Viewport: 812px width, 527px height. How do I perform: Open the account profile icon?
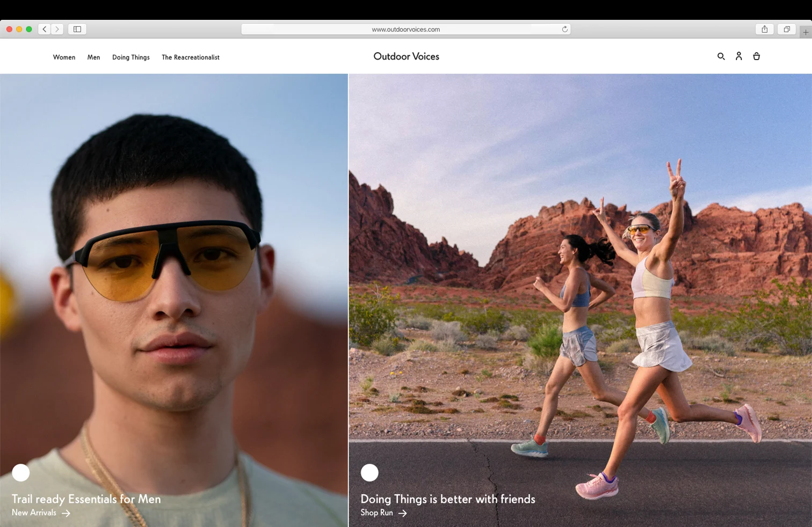tap(739, 56)
